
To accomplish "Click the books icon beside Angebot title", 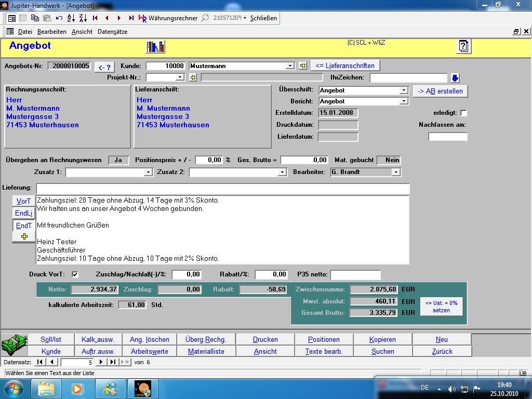I will click(x=155, y=47).
